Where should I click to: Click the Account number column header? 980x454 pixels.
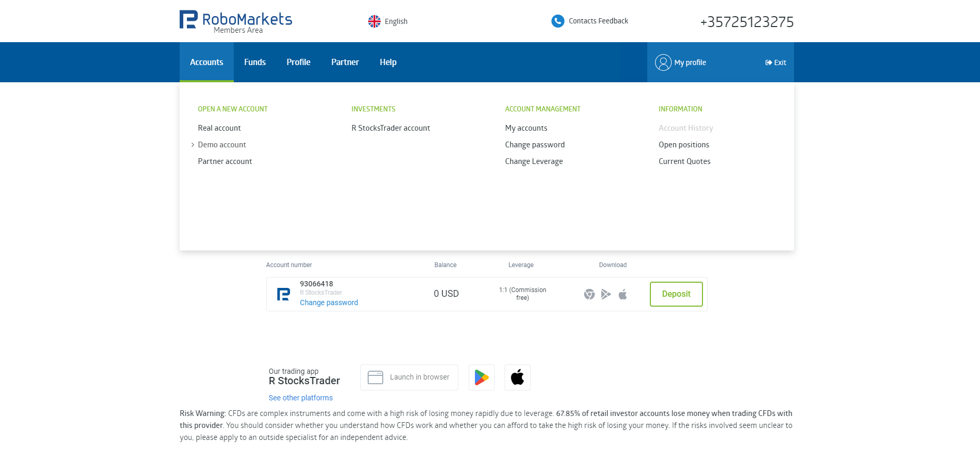point(289,265)
